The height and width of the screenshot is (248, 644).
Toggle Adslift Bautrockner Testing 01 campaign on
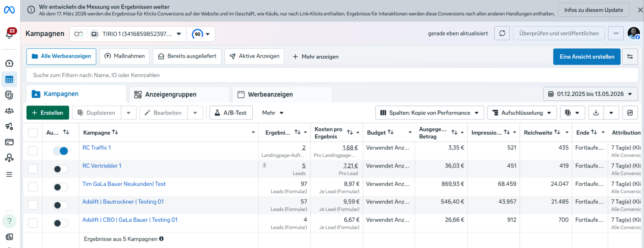pos(60,205)
